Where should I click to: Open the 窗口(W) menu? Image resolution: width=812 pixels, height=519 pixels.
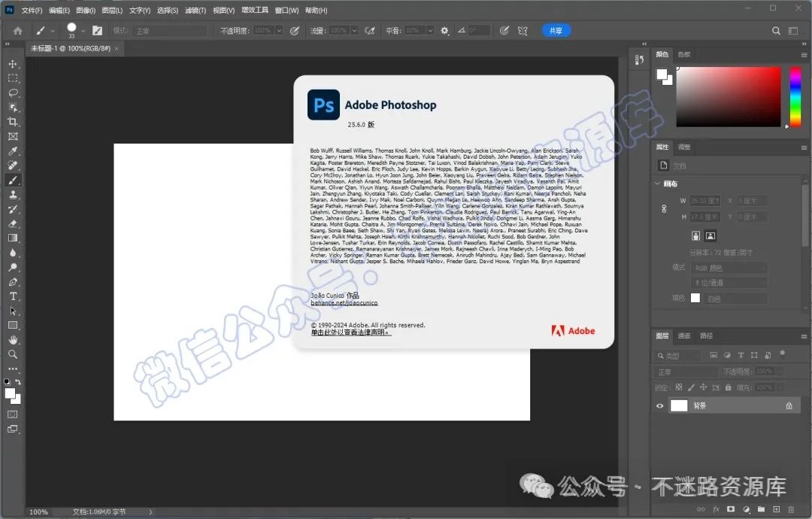point(286,11)
